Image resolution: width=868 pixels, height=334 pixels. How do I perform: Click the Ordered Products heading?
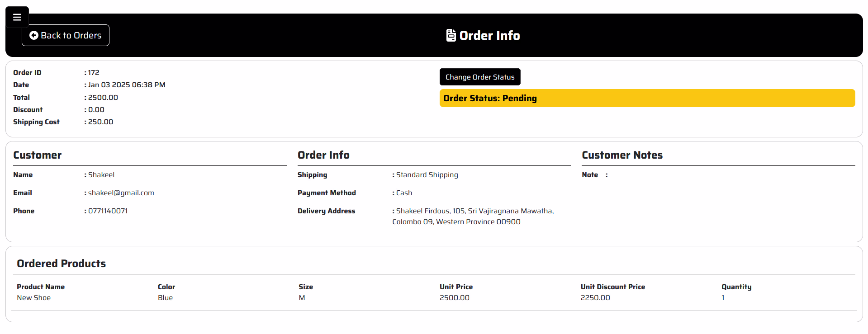62,263
